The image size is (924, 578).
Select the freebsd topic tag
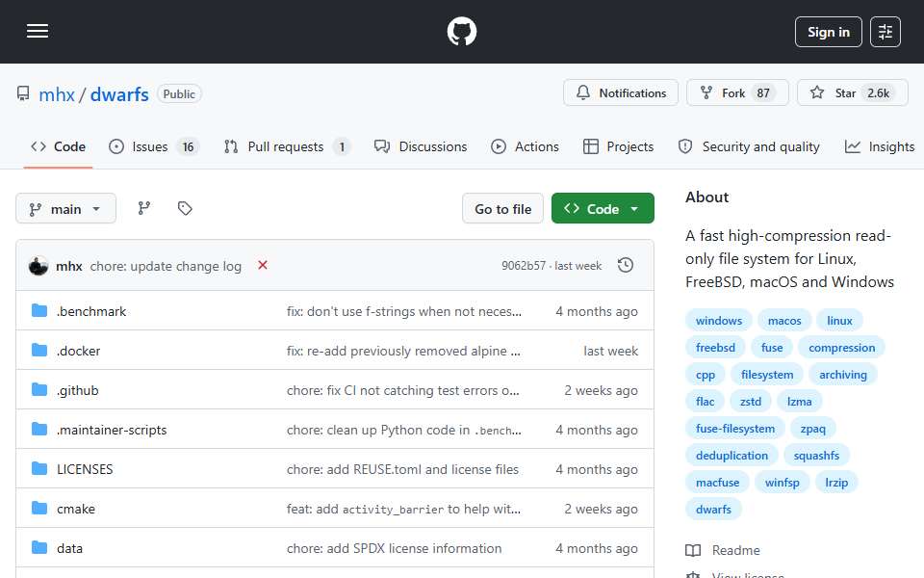(715, 348)
